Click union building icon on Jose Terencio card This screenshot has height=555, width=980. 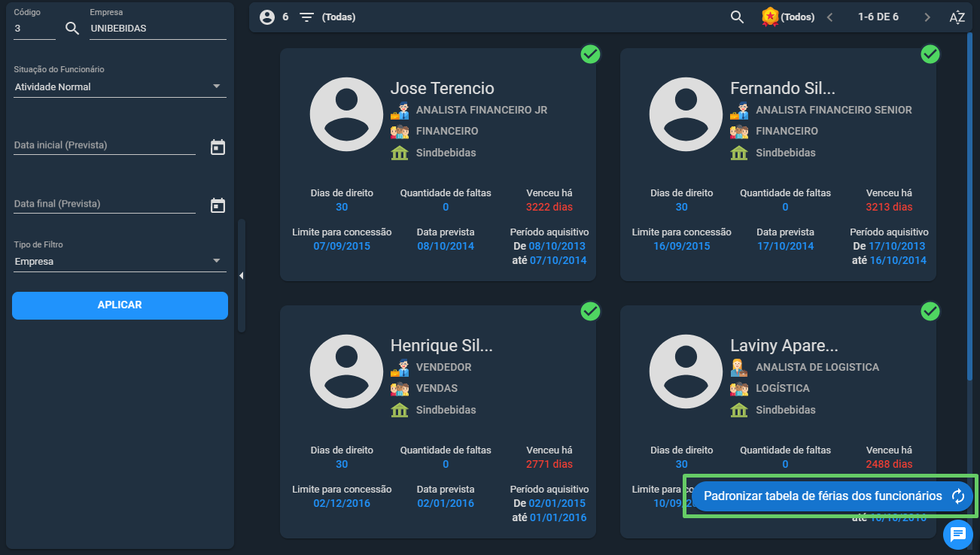click(400, 153)
